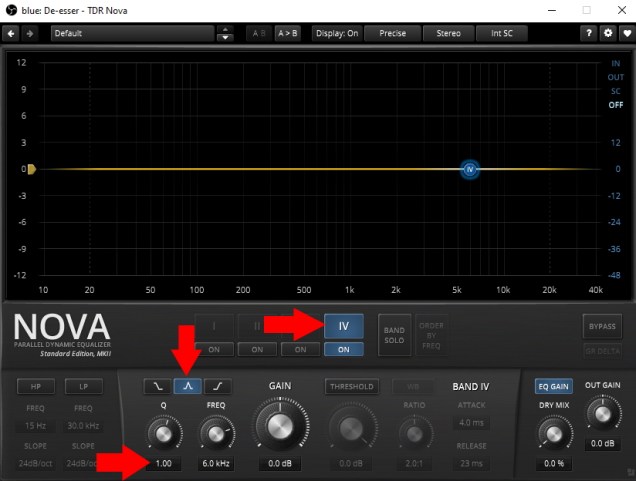636x481 pixels.
Task: Select the bell filter shape
Action: coord(187,386)
